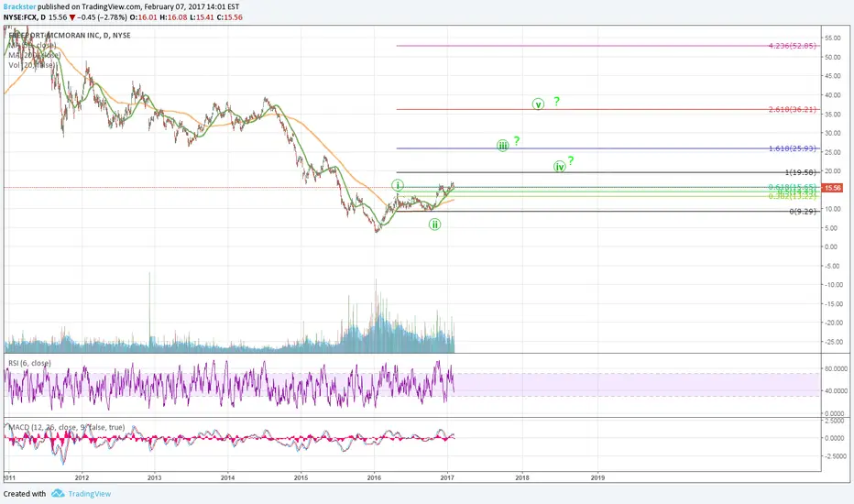Select the circled wave iv marker
The image size is (854, 504).
click(x=559, y=167)
